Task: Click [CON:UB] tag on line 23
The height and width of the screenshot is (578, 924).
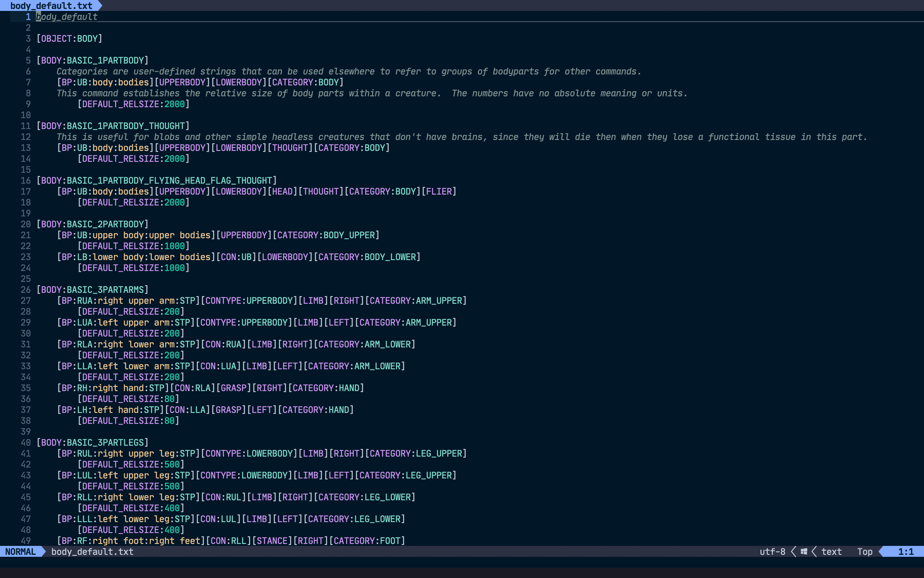Action: pos(236,257)
